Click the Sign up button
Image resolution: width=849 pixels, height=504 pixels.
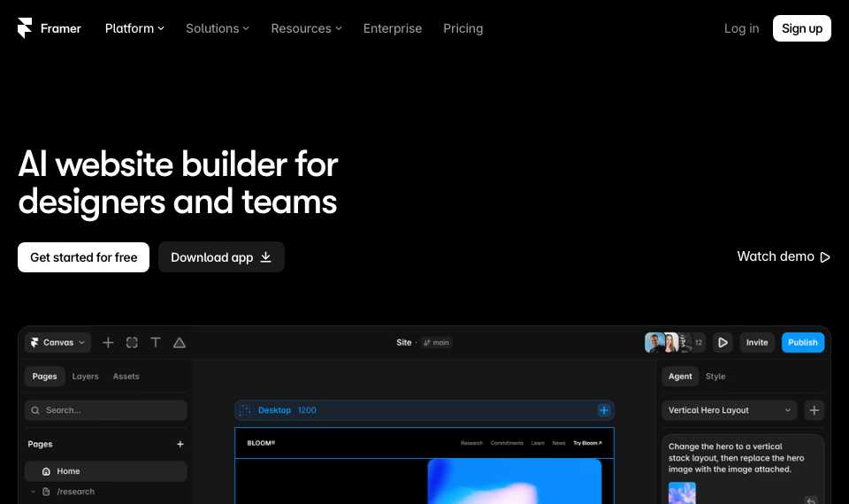[x=802, y=28]
